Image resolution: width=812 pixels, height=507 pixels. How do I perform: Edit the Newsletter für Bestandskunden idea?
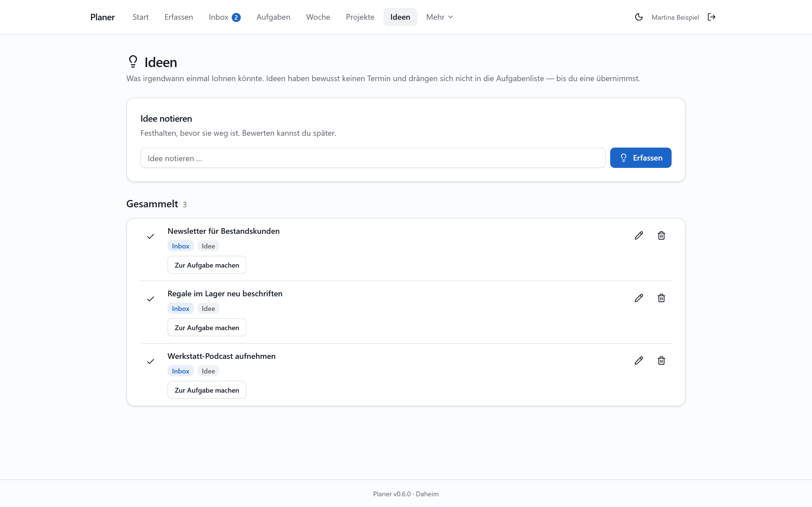(x=639, y=236)
